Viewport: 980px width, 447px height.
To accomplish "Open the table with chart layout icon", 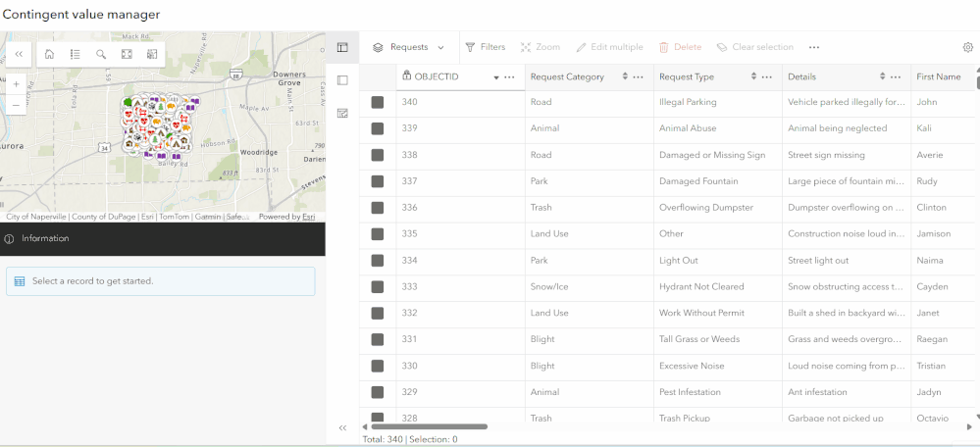I will pos(342,113).
